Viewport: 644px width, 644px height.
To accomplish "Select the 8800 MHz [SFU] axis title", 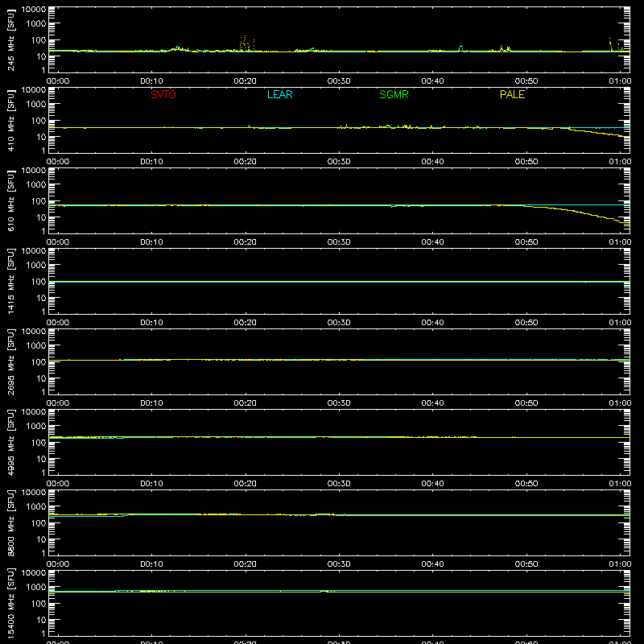I will point(10,522).
